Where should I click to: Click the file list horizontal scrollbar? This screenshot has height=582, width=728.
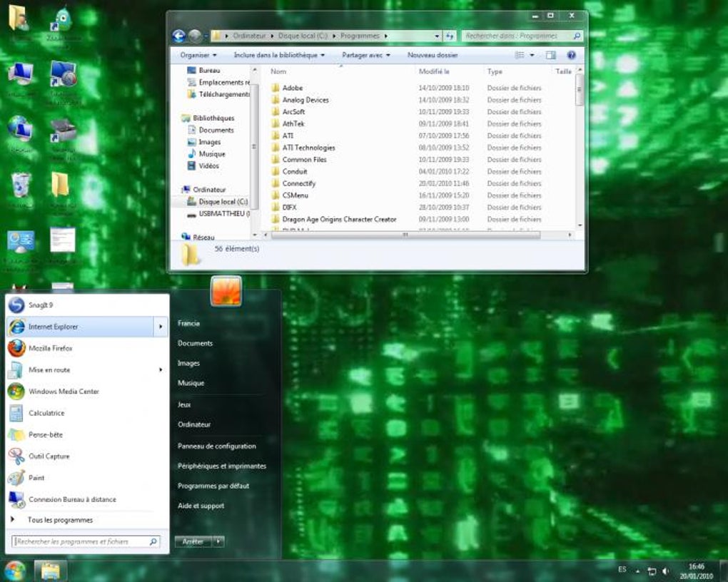pyautogui.click(x=405, y=235)
